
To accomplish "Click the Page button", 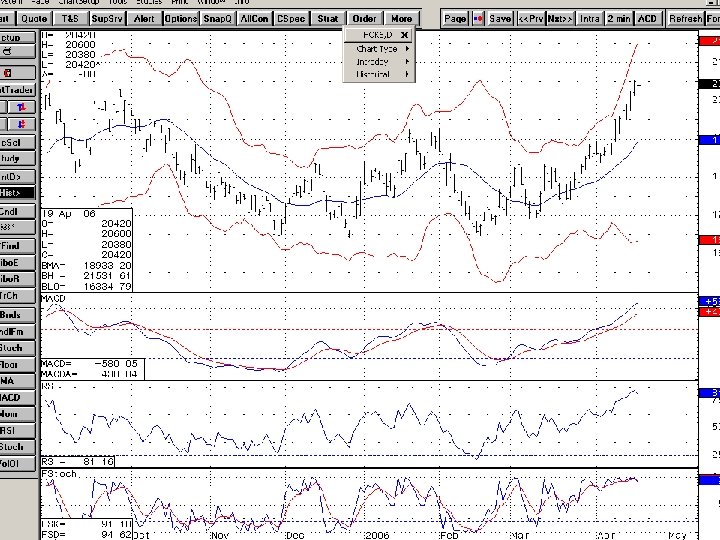I will pyautogui.click(x=455, y=19).
